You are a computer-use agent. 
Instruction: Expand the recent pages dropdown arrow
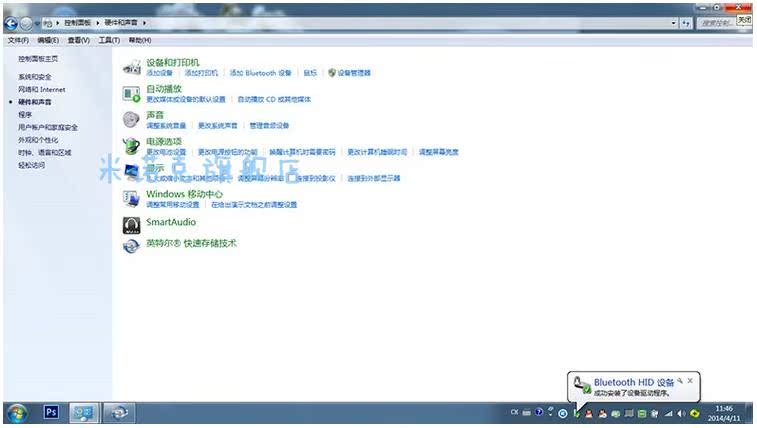click(37, 23)
